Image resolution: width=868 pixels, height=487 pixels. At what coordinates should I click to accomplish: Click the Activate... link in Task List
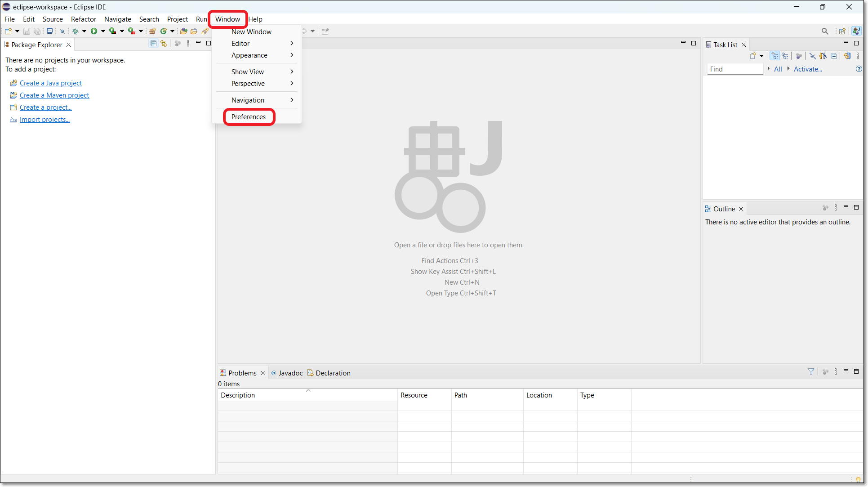(x=808, y=69)
